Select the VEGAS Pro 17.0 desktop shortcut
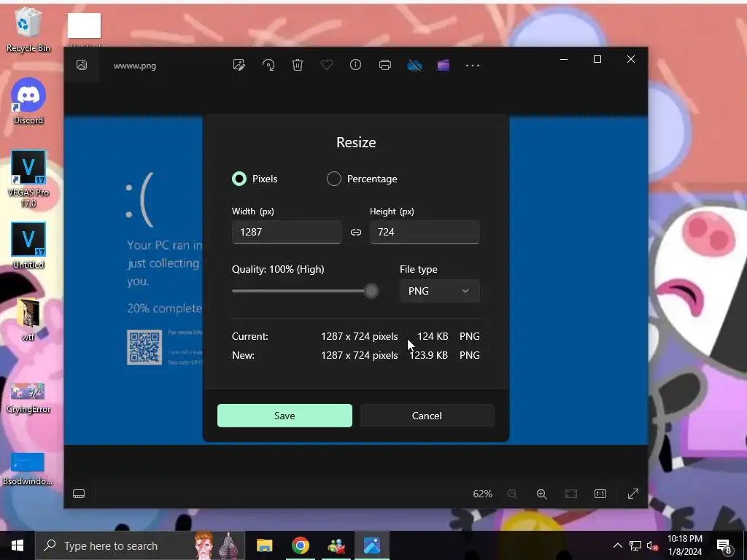The height and width of the screenshot is (560, 747). (28, 179)
